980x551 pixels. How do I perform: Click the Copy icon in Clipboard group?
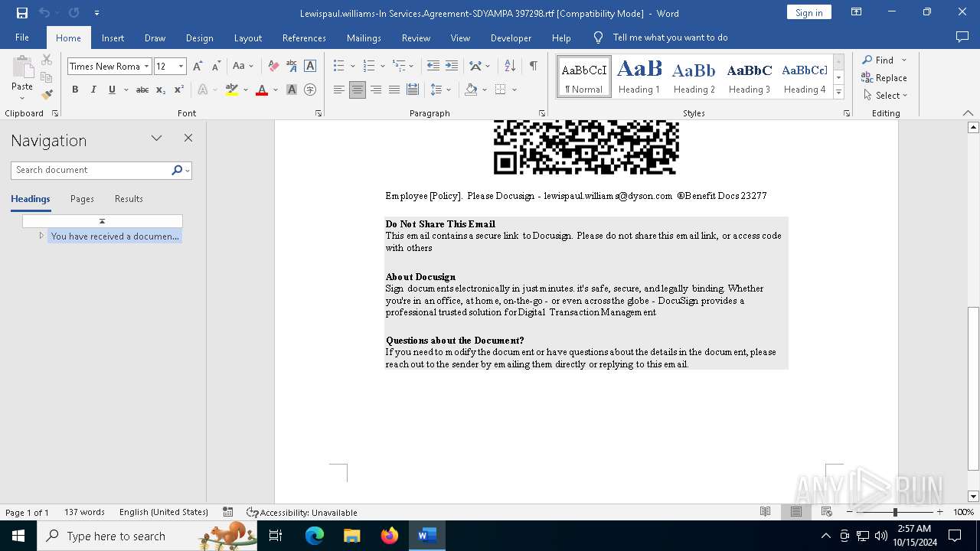47,77
